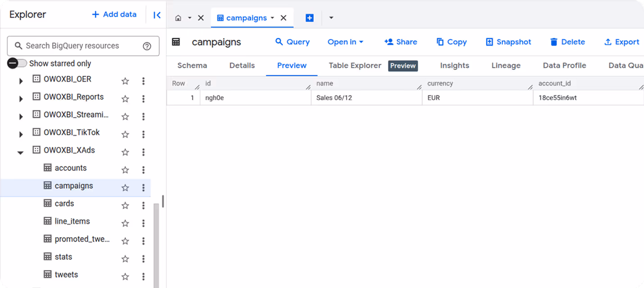Click the Query button
This screenshot has width=644, height=288.
coord(292,42)
